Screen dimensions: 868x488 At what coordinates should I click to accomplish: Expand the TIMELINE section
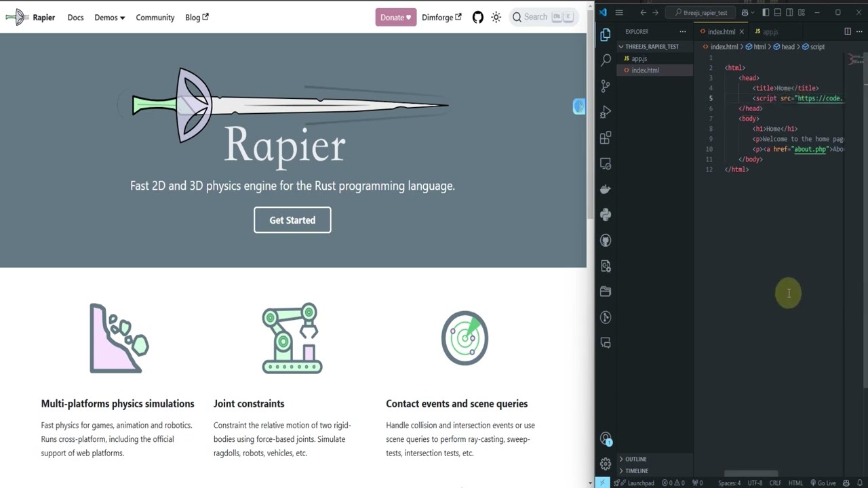click(x=636, y=470)
